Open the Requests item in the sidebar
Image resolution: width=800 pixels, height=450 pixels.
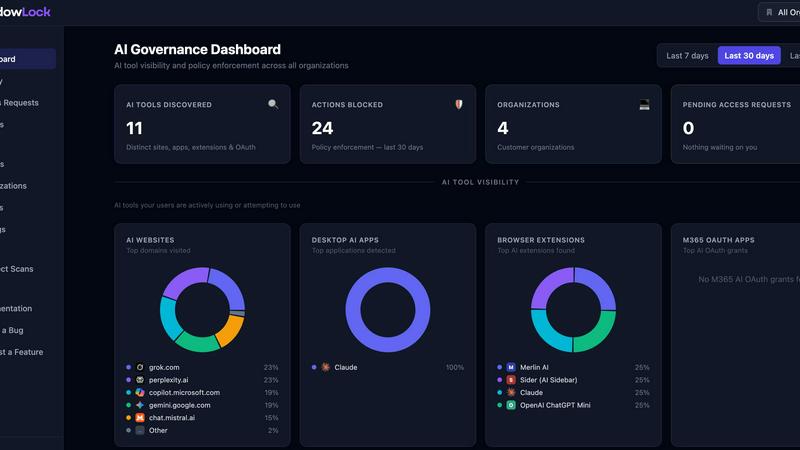[x=20, y=103]
